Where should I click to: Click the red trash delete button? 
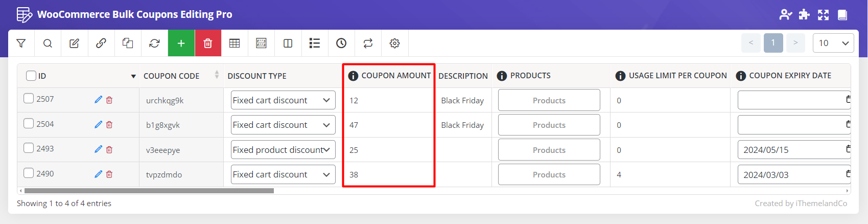point(207,43)
